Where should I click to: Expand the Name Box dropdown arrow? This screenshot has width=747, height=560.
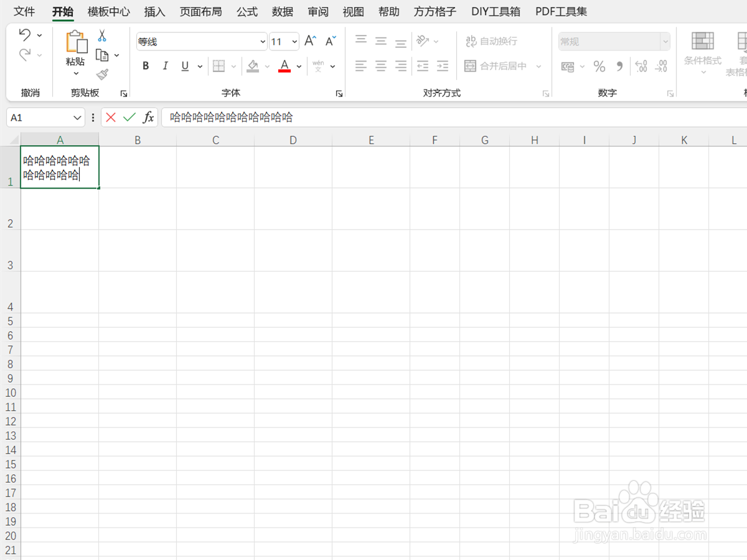click(77, 118)
